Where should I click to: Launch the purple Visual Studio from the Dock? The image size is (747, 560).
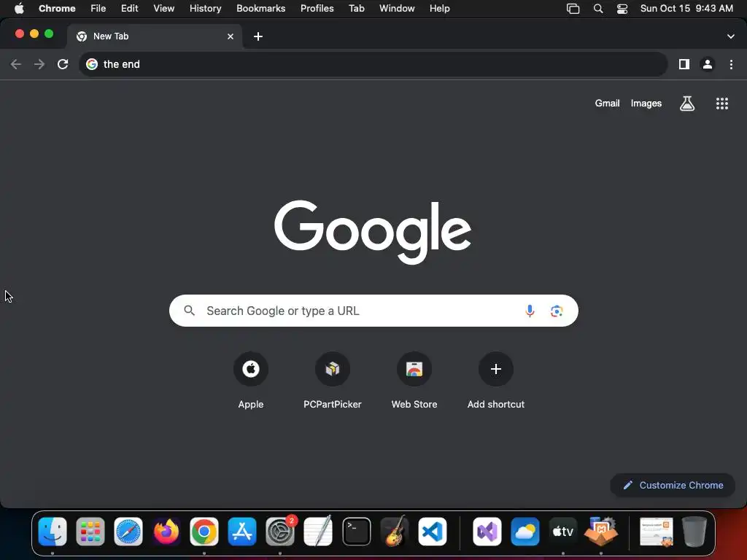click(x=487, y=532)
